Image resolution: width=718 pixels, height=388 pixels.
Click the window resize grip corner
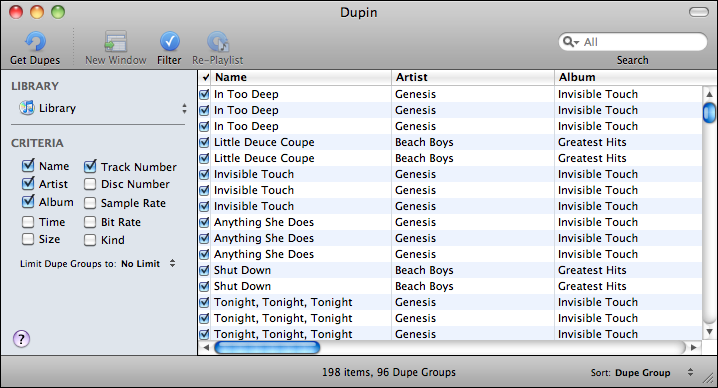709,378
